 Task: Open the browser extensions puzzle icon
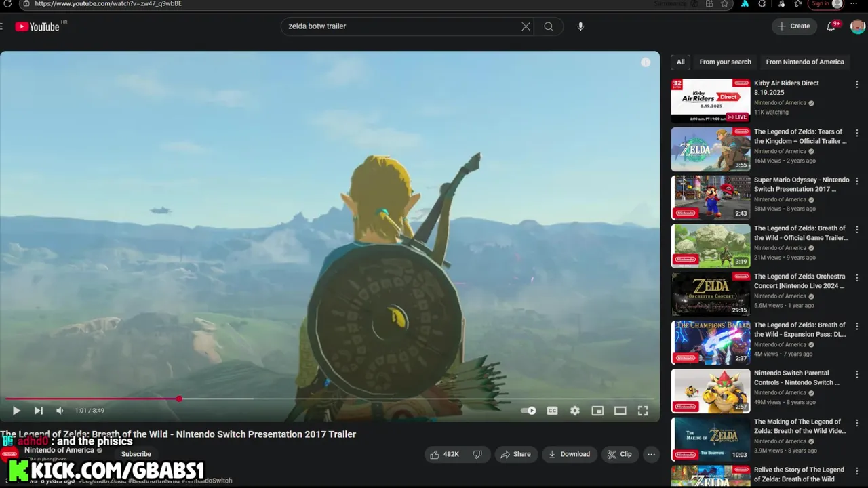pos(762,3)
